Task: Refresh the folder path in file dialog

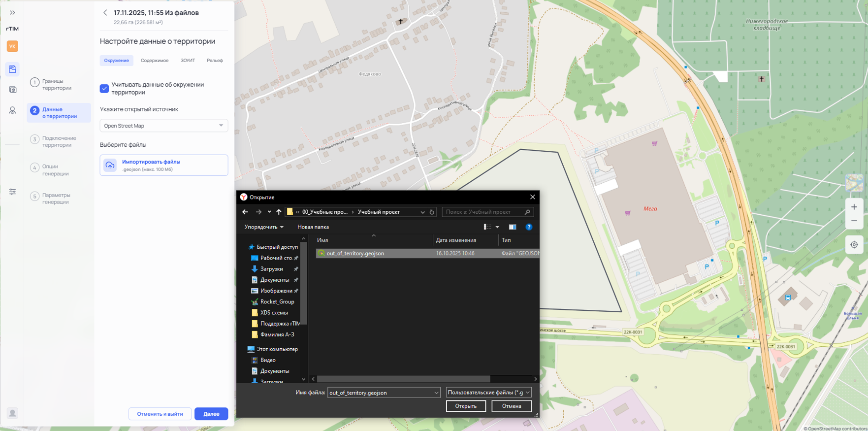Action: click(432, 212)
